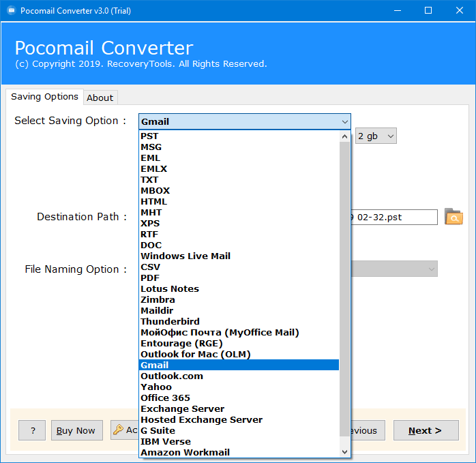Choose G Suite from the list
The width and height of the screenshot is (476, 463).
tap(239, 431)
